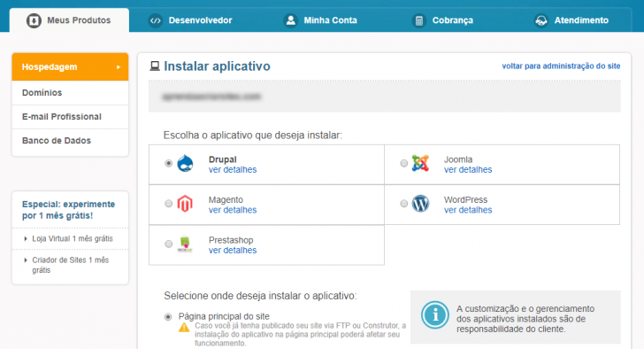Screen dimensions: 644x349
Task: View Magento details via ver detalhes
Action: (x=233, y=210)
